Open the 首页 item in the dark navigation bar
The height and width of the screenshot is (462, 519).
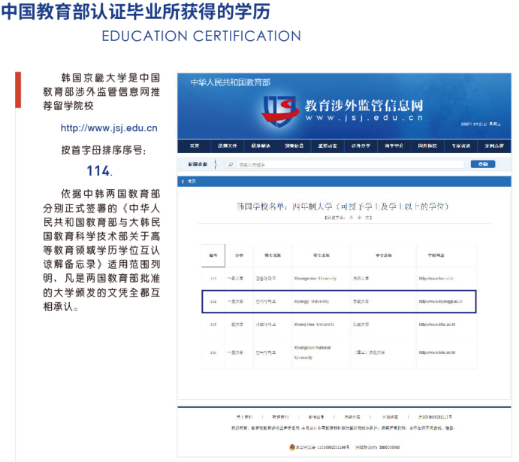[x=194, y=146]
